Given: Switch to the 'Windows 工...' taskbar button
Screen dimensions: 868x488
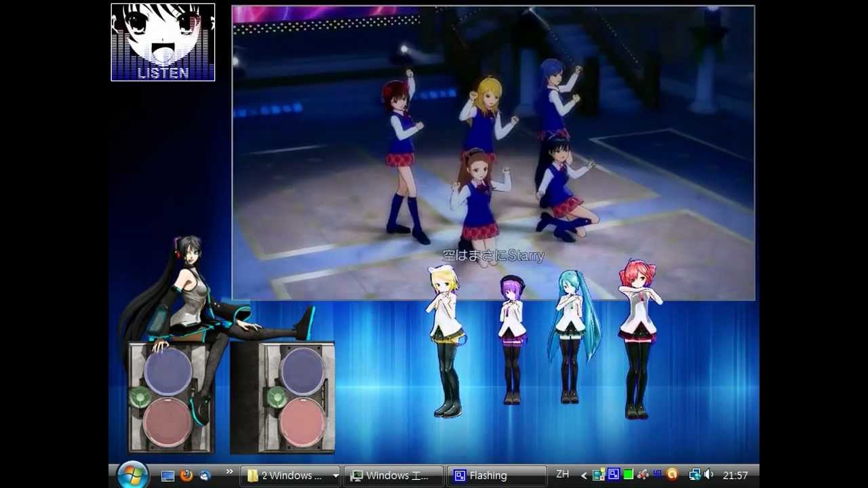Looking at the screenshot, I should tap(393, 476).
